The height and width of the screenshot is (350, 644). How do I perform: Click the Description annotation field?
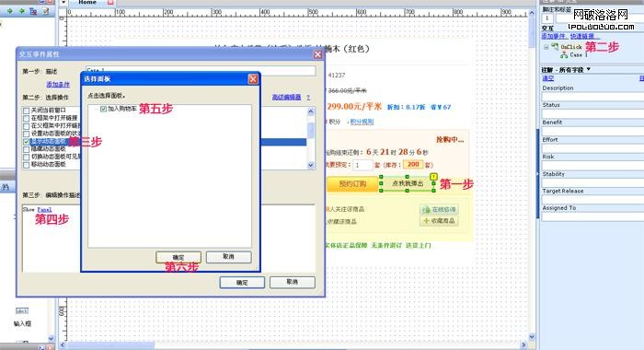coord(593,97)
